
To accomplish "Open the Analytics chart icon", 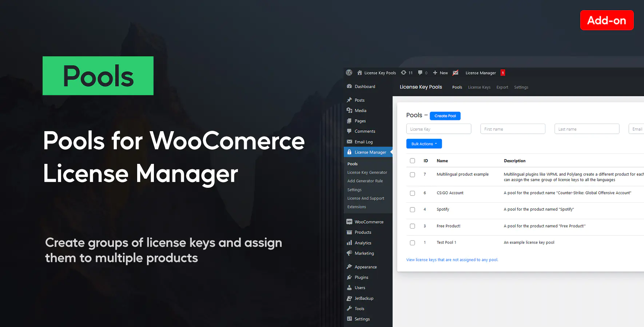I will point(349,243).
